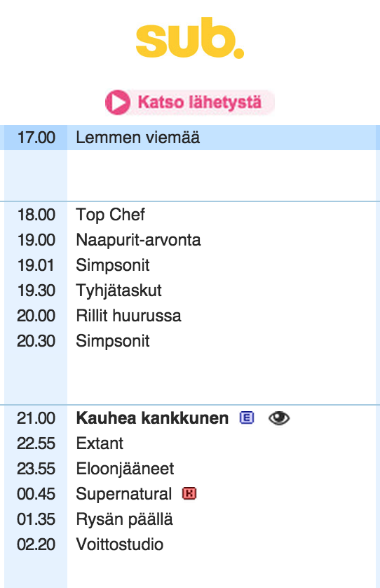Open the Top Chef program entry
This screenshot has width=380, height=588.
110,215
